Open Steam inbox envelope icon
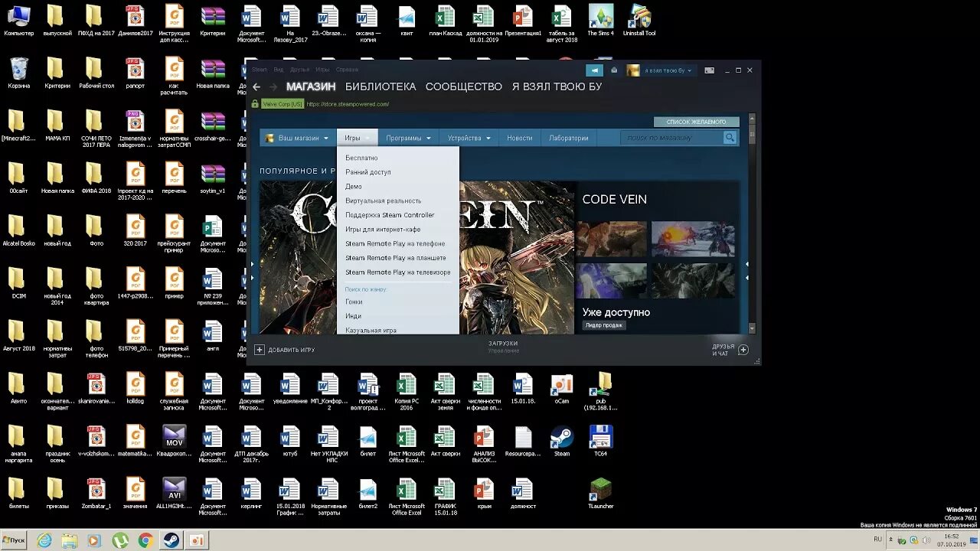The height and width of the screenshot is (551, 980). tap(614, 70)
